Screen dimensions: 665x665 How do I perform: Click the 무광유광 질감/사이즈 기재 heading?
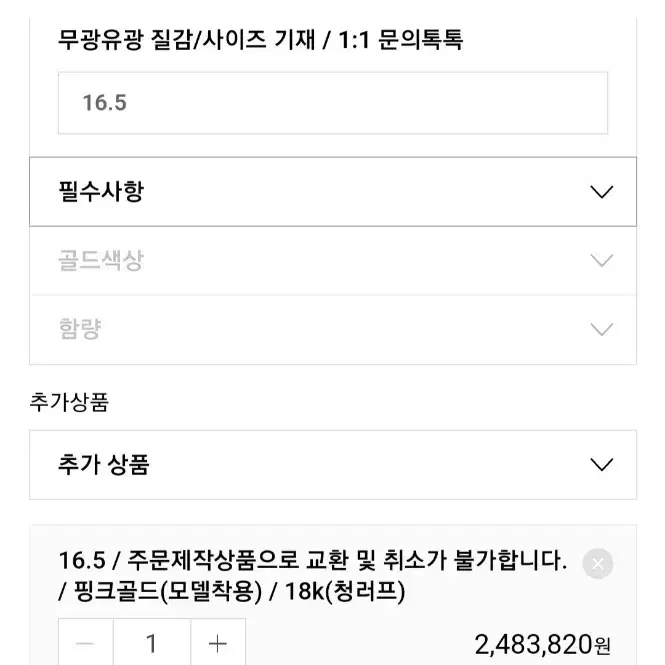point(187,40)
